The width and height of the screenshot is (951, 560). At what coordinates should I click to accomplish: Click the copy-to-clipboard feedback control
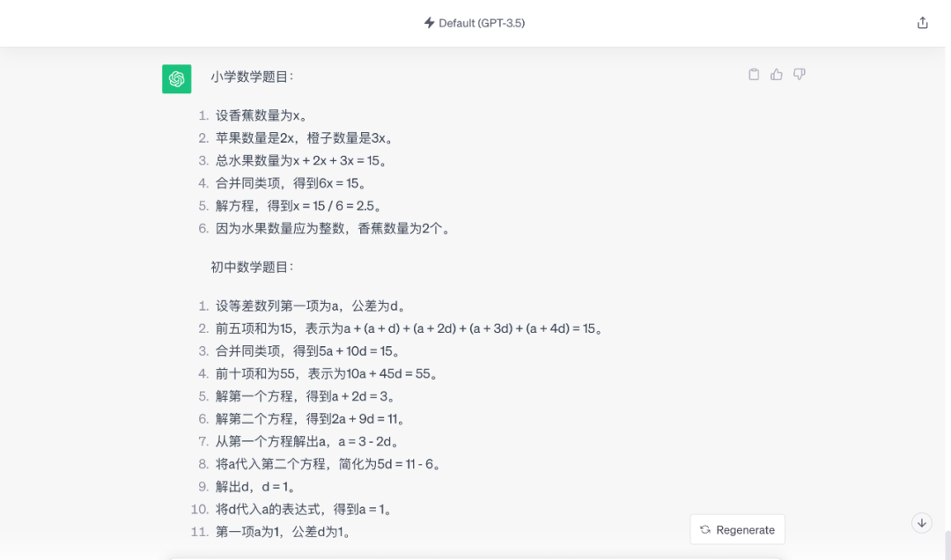(x=754, y=74)
